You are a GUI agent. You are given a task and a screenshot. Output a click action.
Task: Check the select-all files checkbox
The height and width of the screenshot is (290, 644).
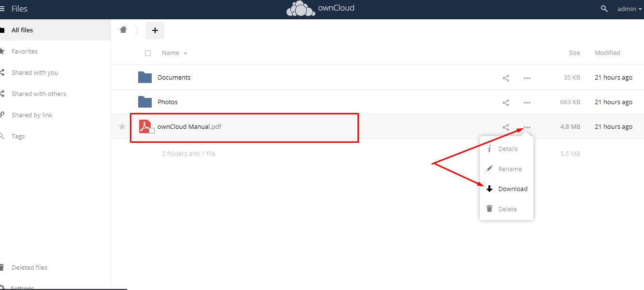coord(148,53)
